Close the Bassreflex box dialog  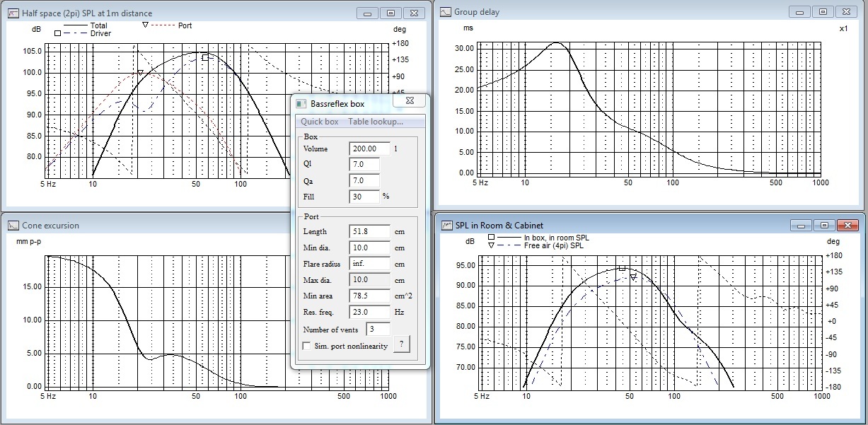tap(410, 102)
